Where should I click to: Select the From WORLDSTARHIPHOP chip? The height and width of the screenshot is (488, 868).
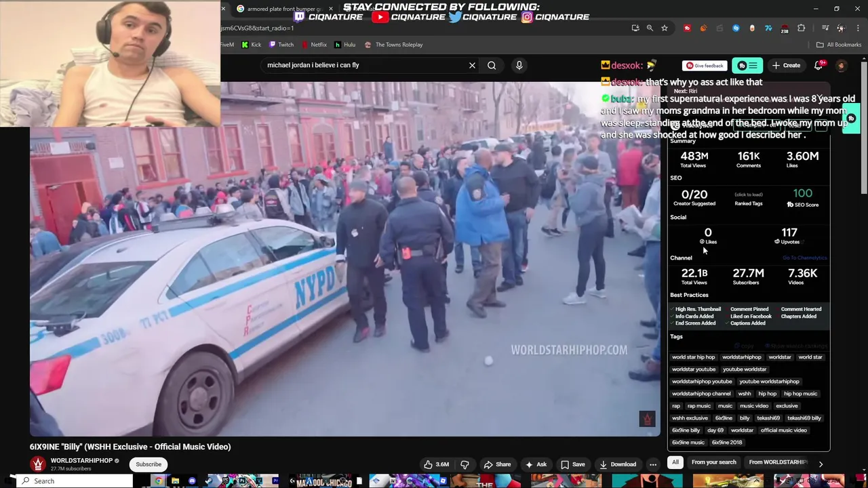(x=778, y=462)
